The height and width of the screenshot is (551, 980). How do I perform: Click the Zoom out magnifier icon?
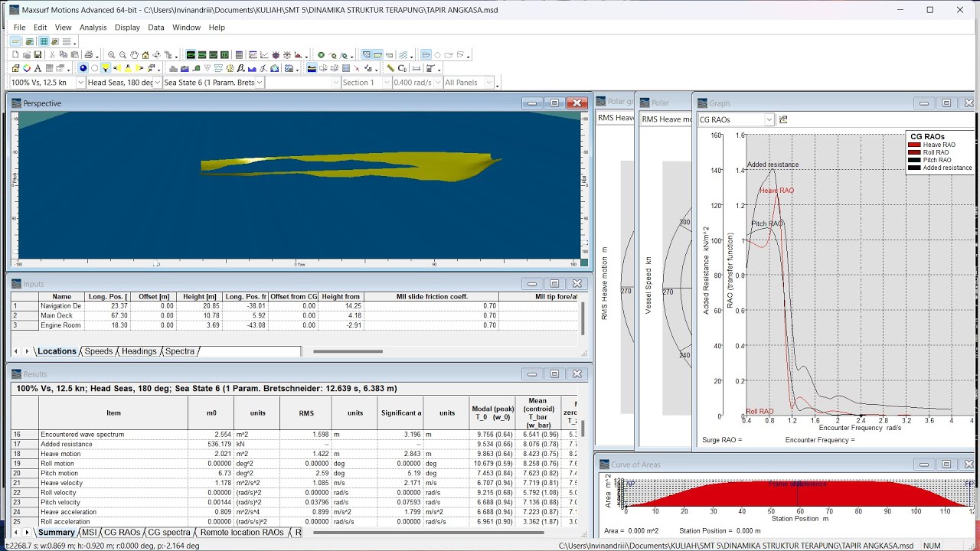tap(123, 55)
